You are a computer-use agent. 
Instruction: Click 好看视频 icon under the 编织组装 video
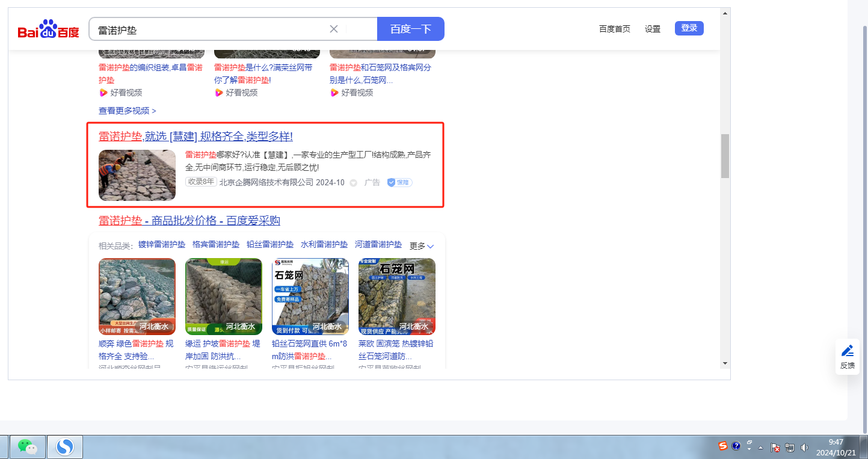pos(103,93)
